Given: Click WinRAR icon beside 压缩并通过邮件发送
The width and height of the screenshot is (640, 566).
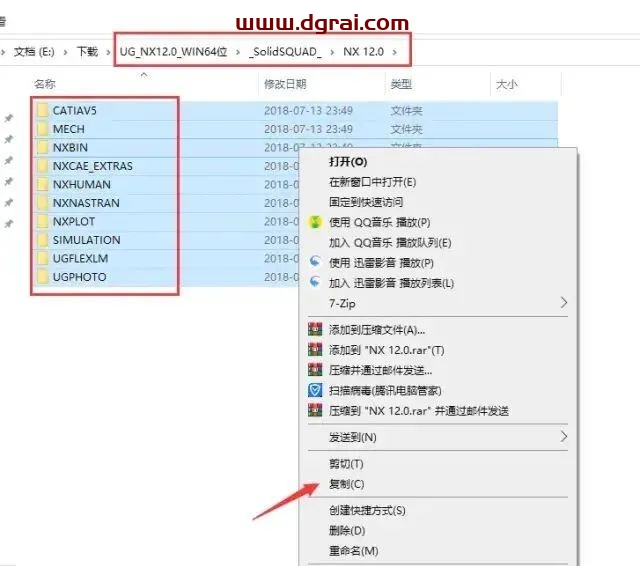Looking at the screenshot, I should [x=315, y=370].
